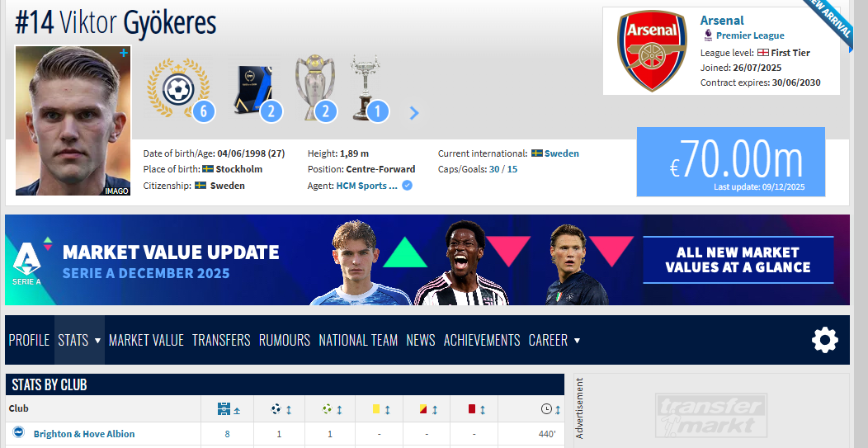Switch to the MARKET VALUE tab
868x448 pixels.
146,340
